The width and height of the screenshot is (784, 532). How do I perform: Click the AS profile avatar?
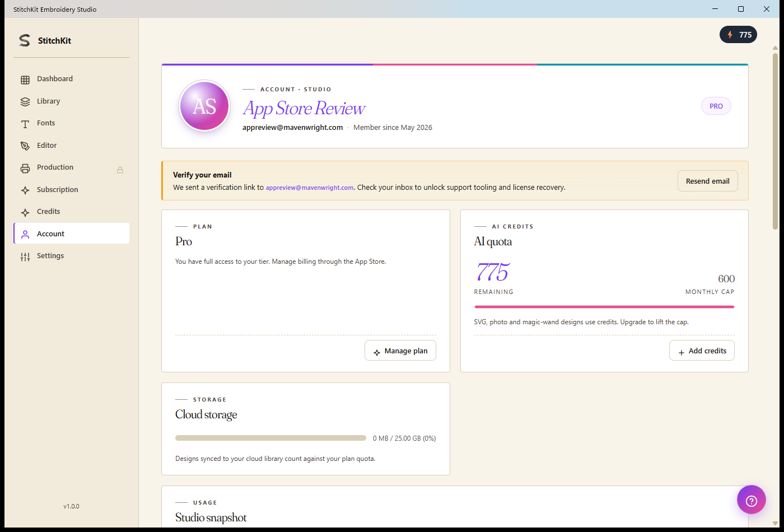pyautogui.click(x=204, y=106)
